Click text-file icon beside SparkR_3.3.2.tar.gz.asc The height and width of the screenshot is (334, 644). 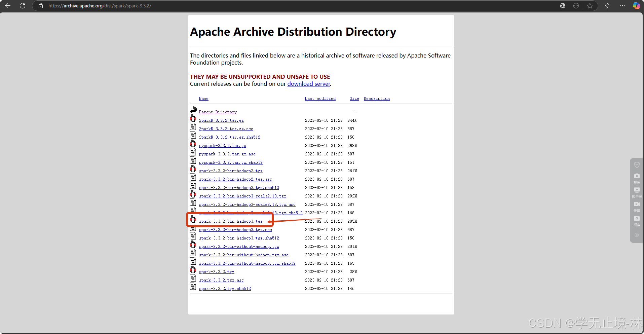(x=193, y=127)
